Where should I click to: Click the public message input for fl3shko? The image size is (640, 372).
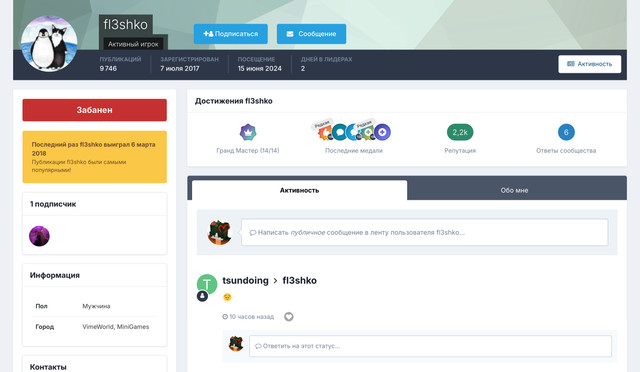tap(424, 232)
